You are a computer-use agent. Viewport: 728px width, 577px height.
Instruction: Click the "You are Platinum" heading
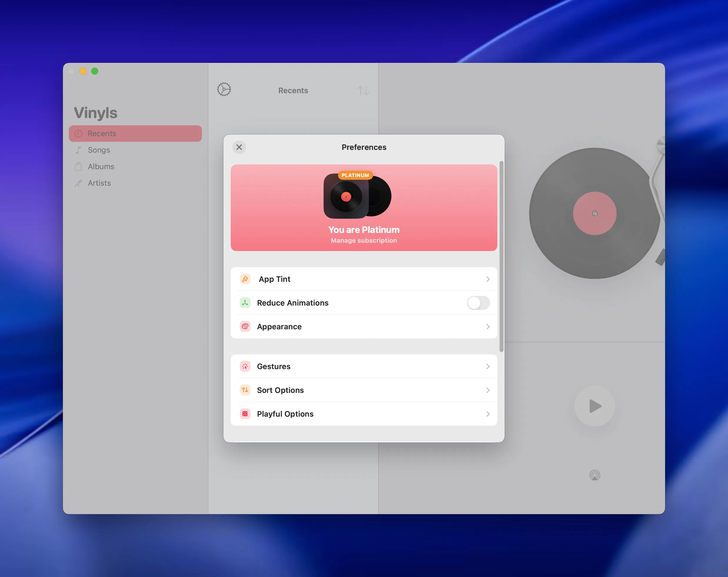(x=364, y=230)
